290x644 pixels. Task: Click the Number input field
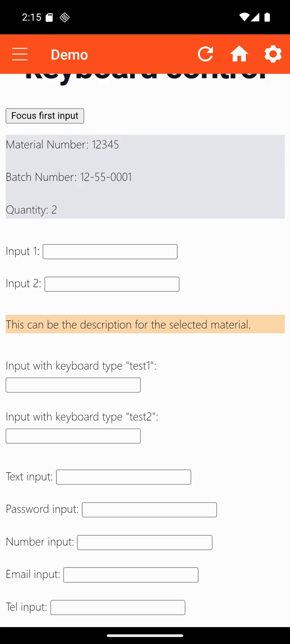pos(145,542)
